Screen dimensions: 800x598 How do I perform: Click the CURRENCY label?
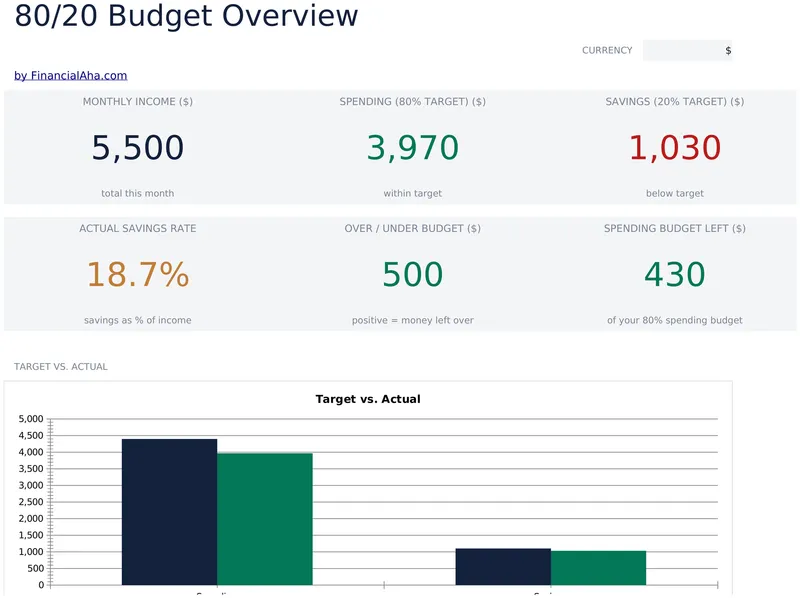607,51
